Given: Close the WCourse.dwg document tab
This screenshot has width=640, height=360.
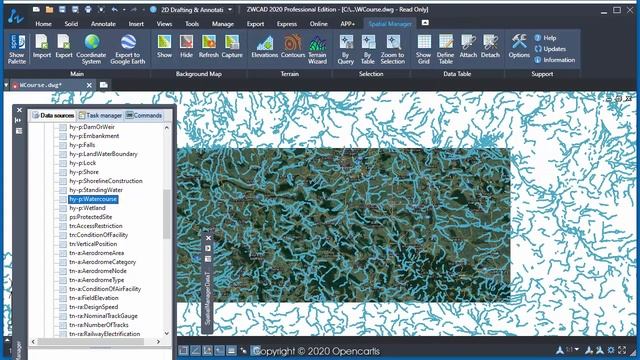Looking at the screenshot, I should coord(89,85).
